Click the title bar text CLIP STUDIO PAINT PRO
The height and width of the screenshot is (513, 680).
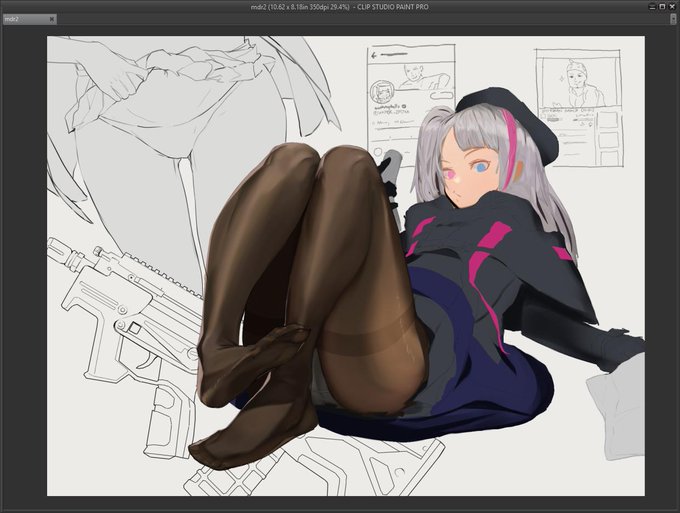click(393, 7)
